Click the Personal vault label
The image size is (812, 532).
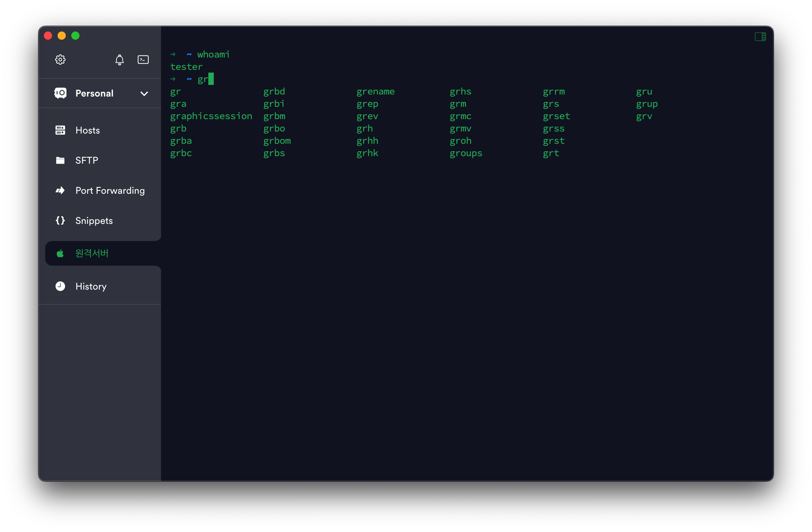tap(94, 93)
